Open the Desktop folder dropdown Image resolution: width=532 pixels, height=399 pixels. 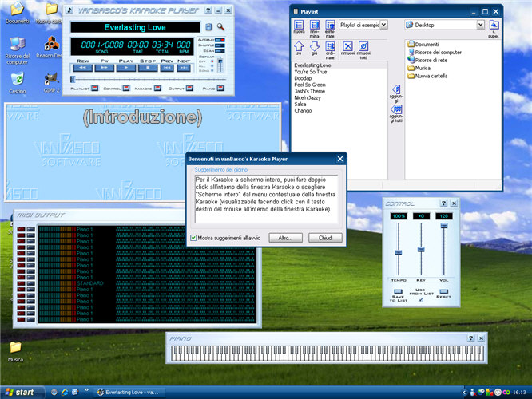(480, 25)
